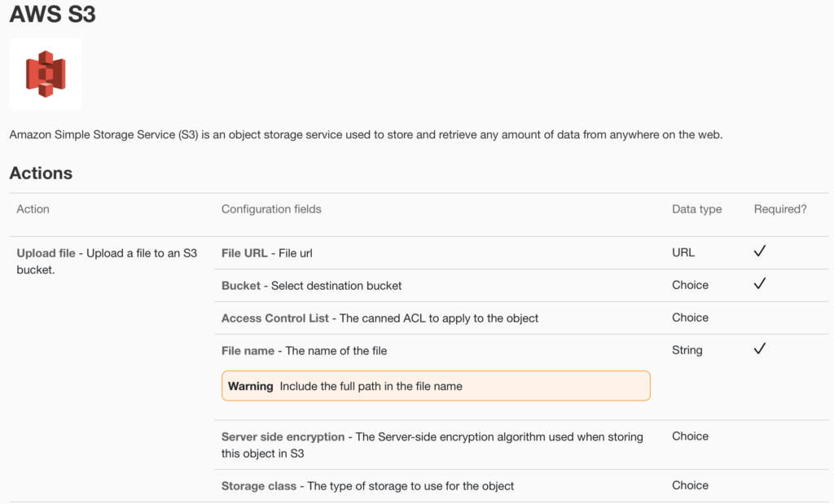
Task: Click the Data type column header
Action: 696,209
